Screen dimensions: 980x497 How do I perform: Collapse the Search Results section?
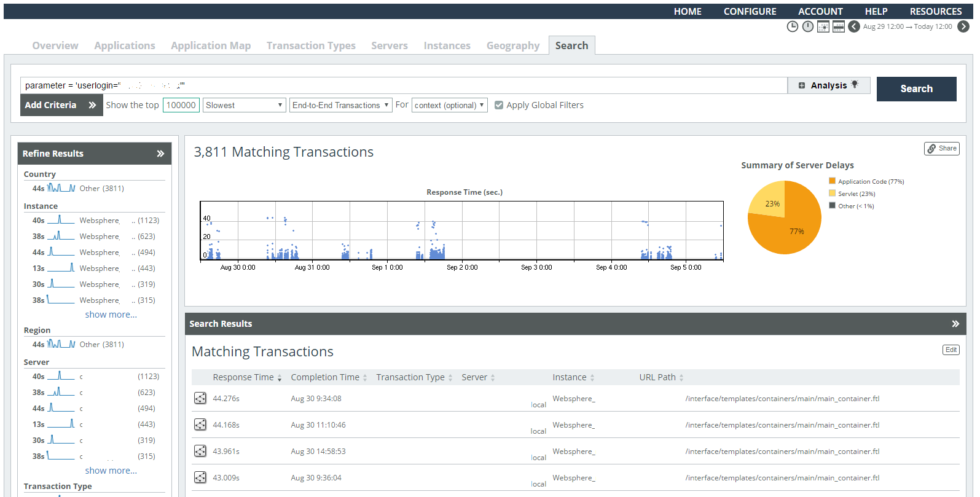[955, 324]
